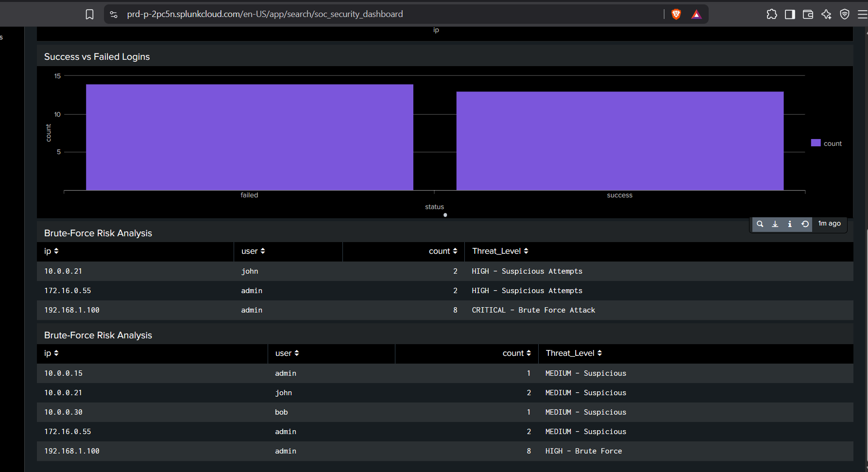868x472 pixels.
Task: Open site settings icon beside URL
Action: [114, 15]
